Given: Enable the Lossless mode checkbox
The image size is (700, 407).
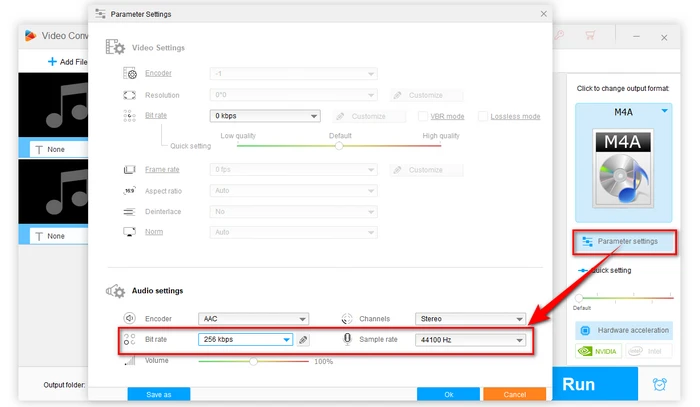Looking at the screenshot, I should 483,116.
